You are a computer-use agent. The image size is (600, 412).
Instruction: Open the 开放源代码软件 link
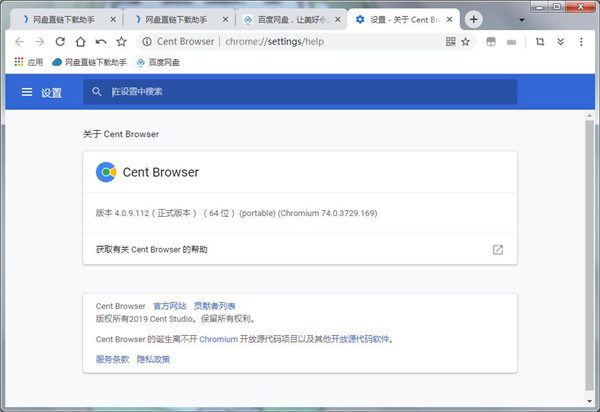[x=360, y=339]
